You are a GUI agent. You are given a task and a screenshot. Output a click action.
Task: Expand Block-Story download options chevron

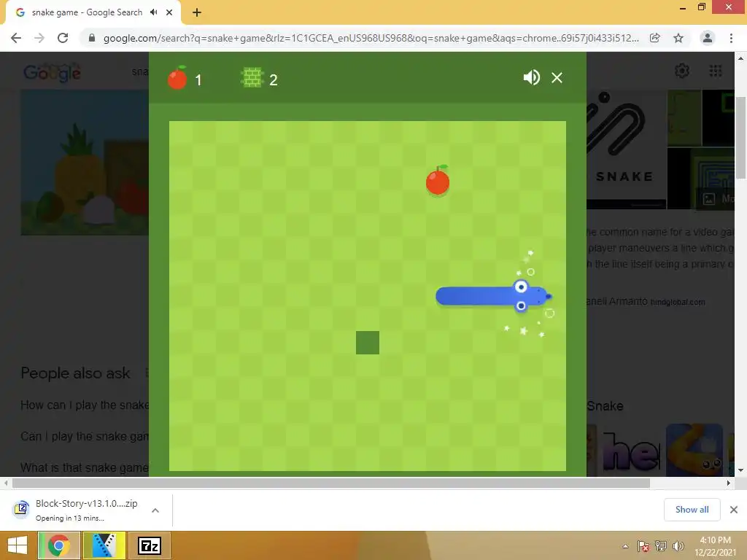pos(155,510)
